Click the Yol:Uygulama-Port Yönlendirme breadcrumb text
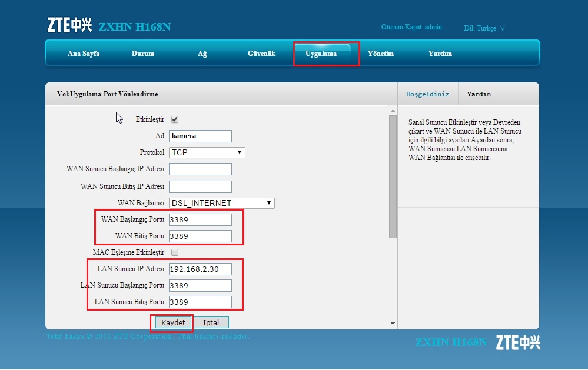The image size is (588, 370). [107, 94]
